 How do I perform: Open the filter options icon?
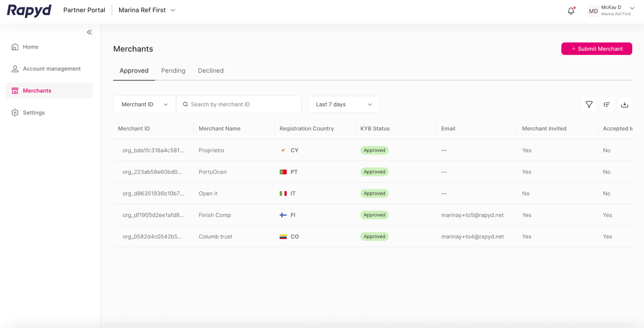pyautogui.click(x=589, y=104)
